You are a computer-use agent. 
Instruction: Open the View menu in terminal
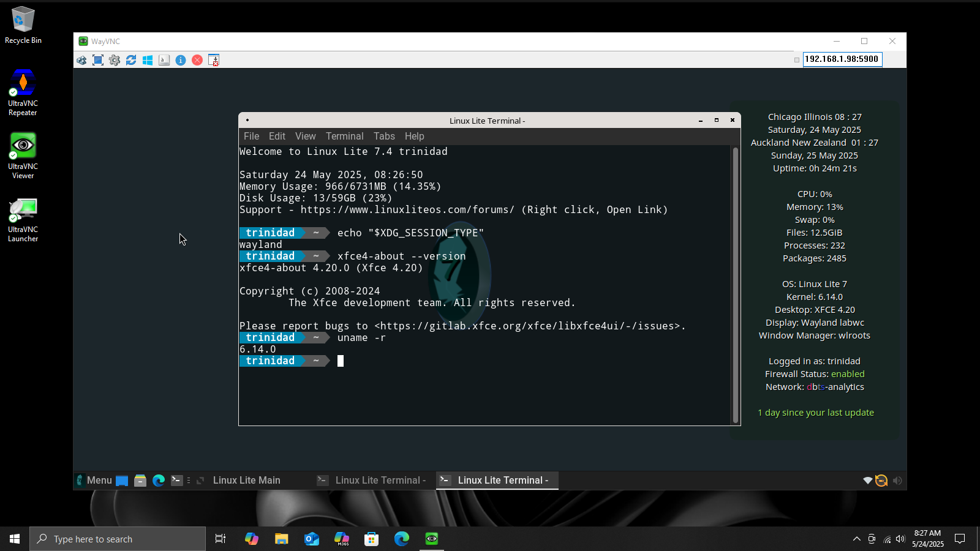[x=305, y=137]
